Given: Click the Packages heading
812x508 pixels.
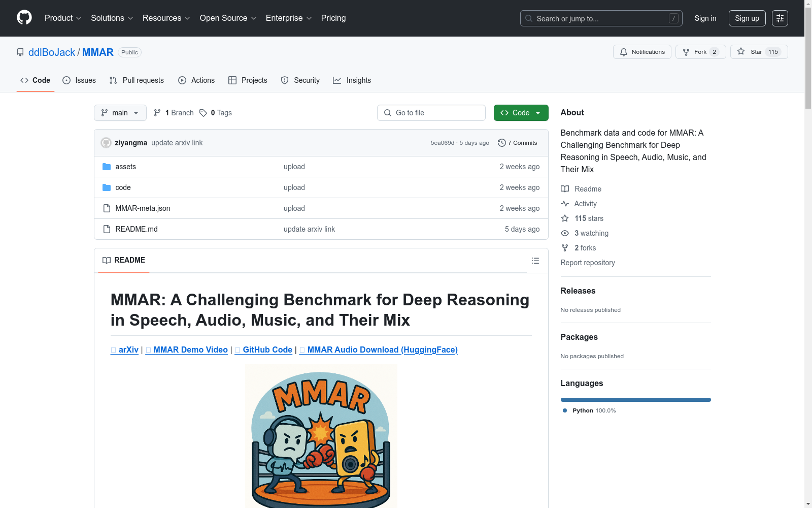Looking at the screenshot, I should point(579,337).
